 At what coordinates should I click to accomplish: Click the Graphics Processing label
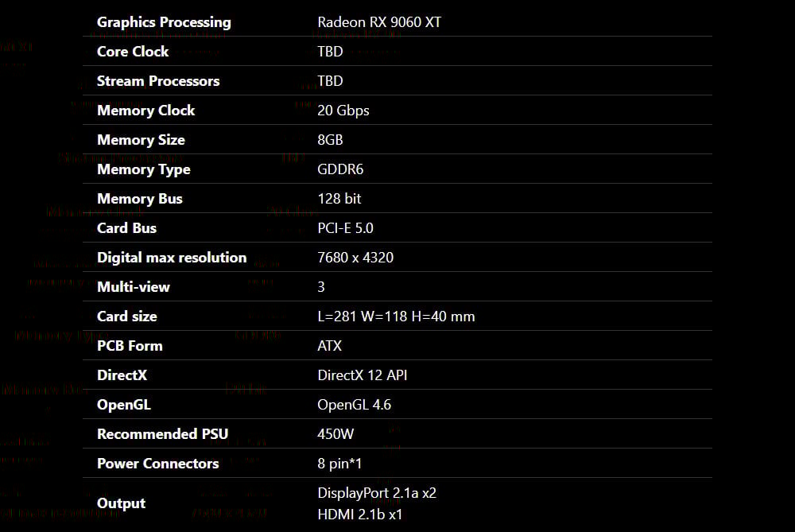coord(164,22)
